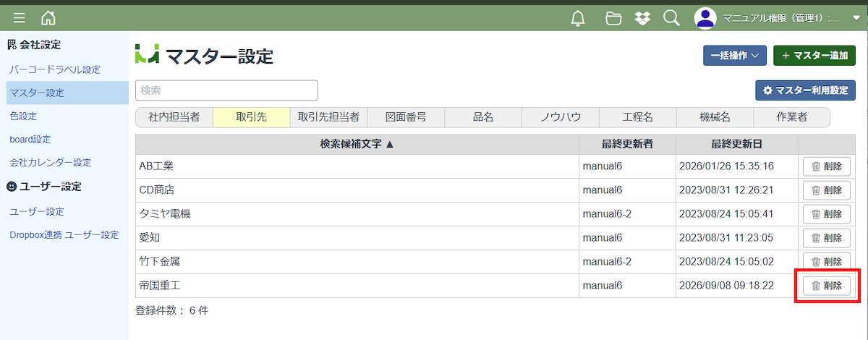
Task: Click the magnifier search icon
Action: [x=671, y=18]
